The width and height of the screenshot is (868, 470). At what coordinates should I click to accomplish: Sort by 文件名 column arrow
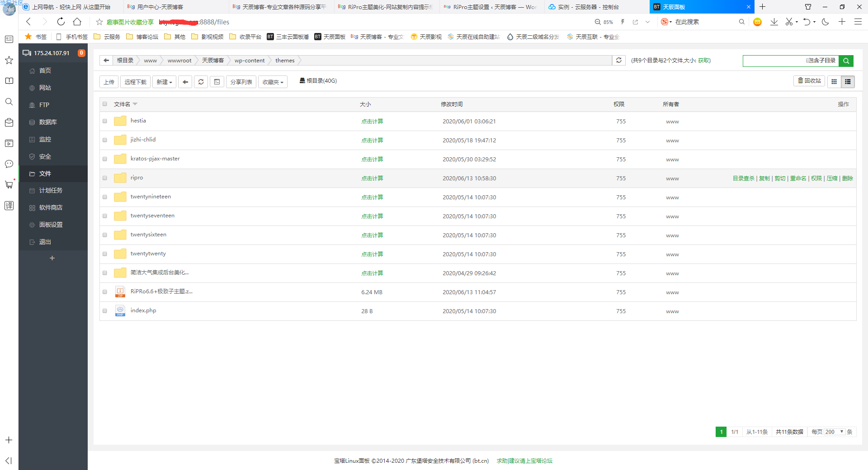click(x=135, y=104)
